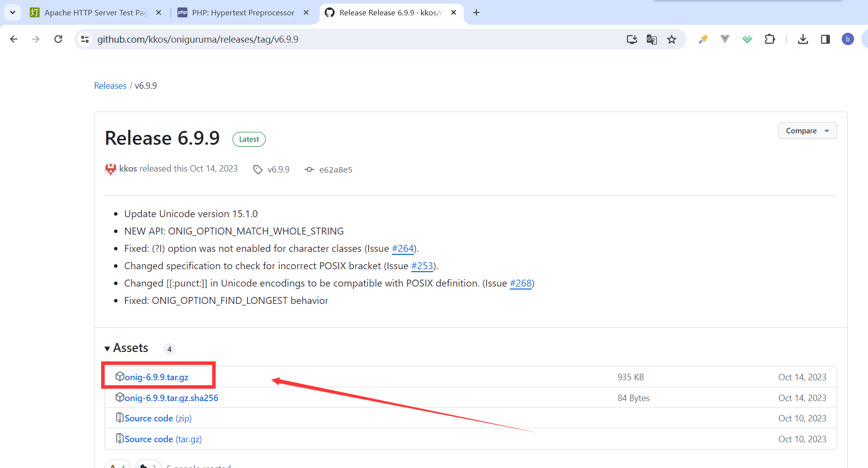Select Oct 10, 2023 date of Source code (zip)
This screenshot has height=468, width=868.
point(802,418)
